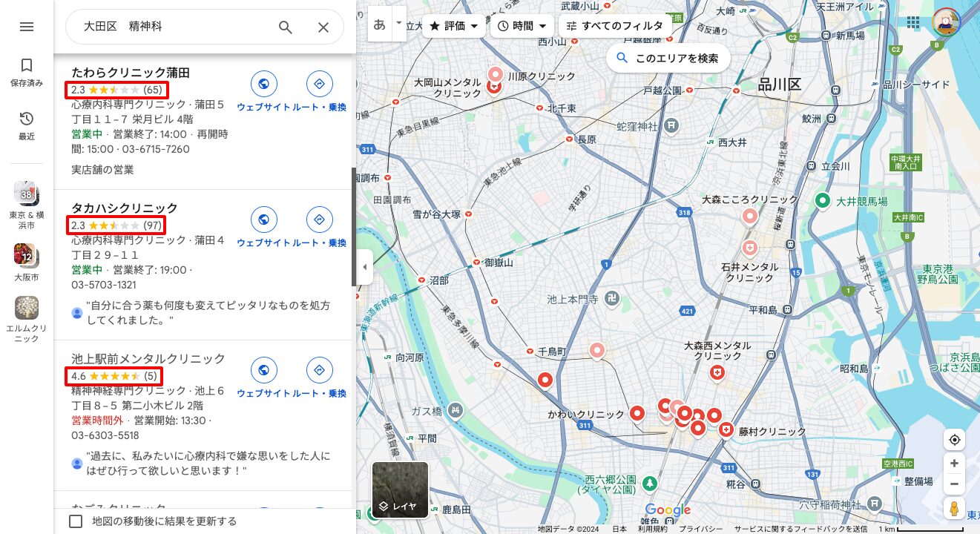Click the 実店舗の営業 text
980x534 pixels.
click(102, 170)
